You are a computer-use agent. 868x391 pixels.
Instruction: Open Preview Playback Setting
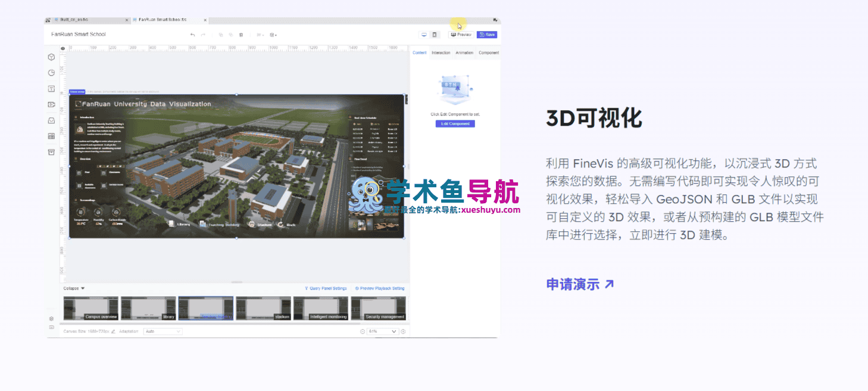tap(380, 288)
